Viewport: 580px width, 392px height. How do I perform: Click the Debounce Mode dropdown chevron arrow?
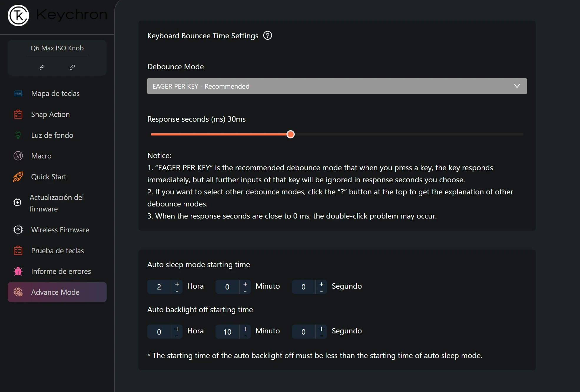coord(517,86)
